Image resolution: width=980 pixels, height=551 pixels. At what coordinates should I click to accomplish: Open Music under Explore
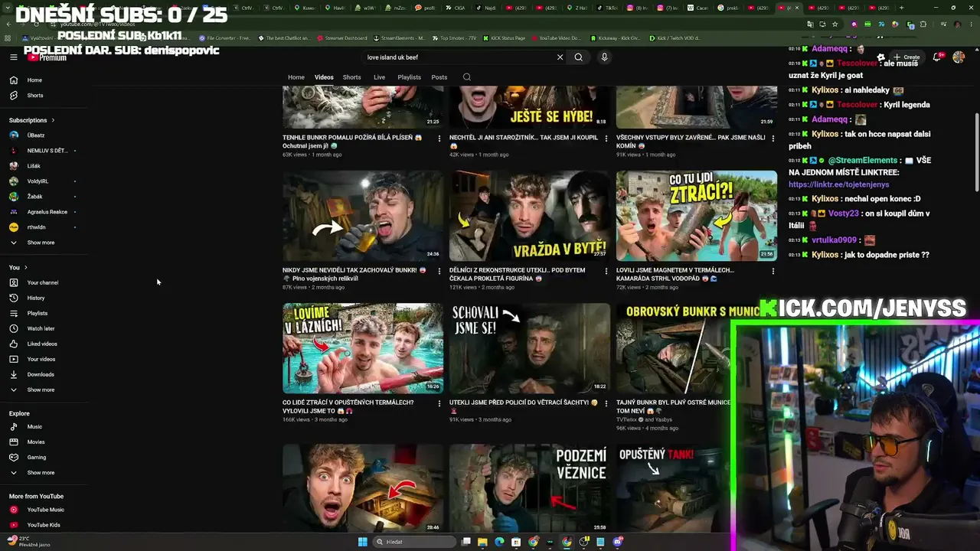click(34, 426)
